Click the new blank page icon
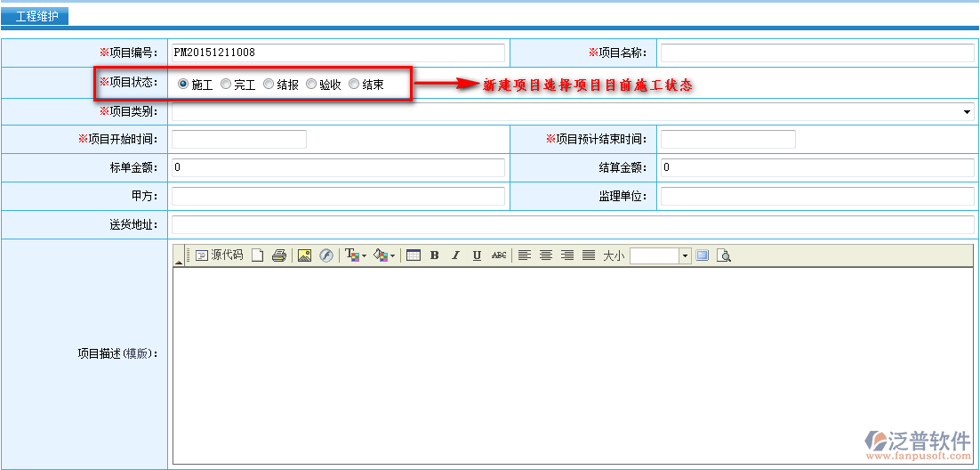The image size is (980, 470). (258, 255)
